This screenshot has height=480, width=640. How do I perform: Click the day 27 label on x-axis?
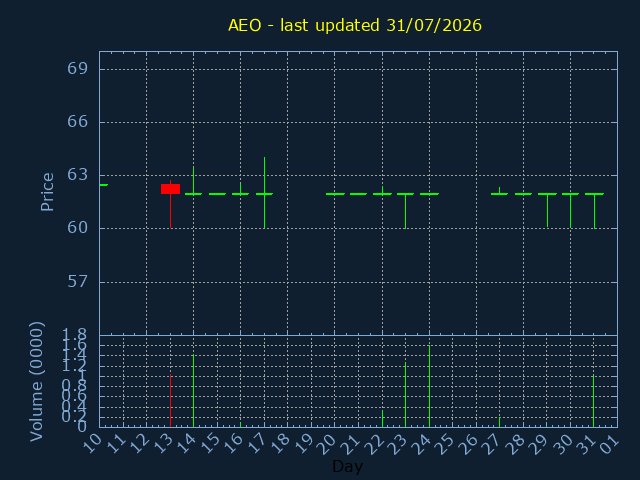(491, 444)
